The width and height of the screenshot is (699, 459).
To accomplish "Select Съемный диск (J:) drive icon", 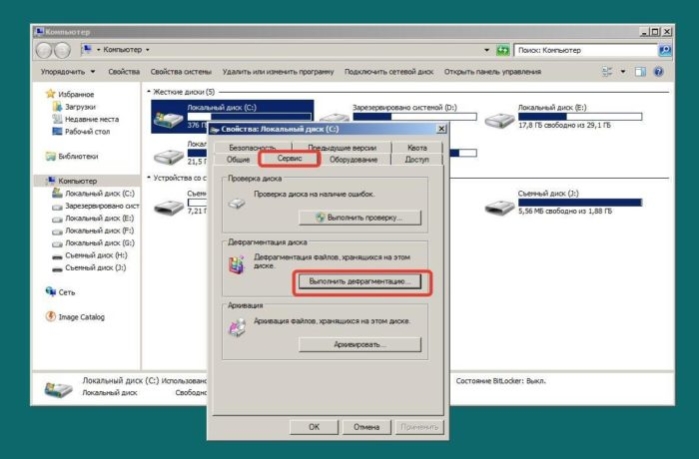I will coord(500,206).
